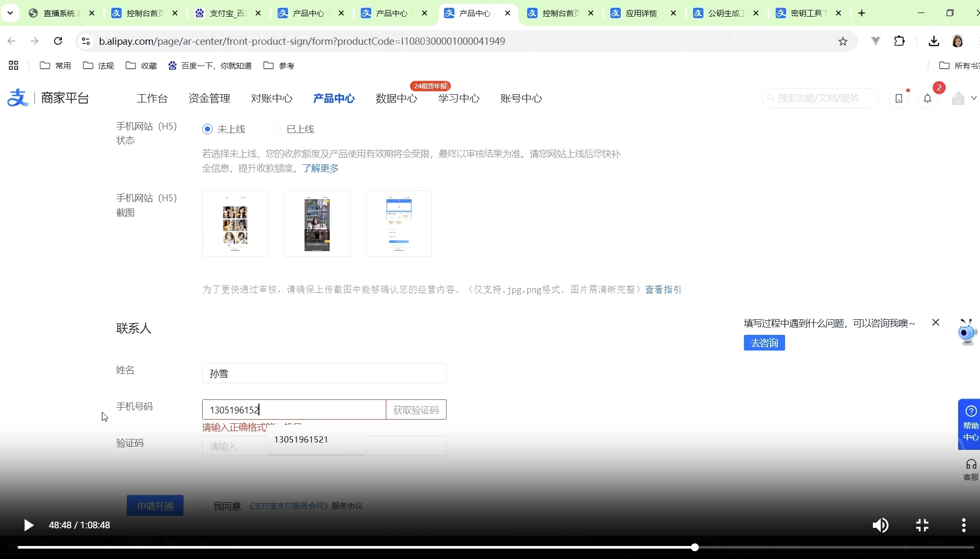Close the consultation prompt popup
Image resolution: width=980 pixels, height=559 pixels.
pos(935,322)
